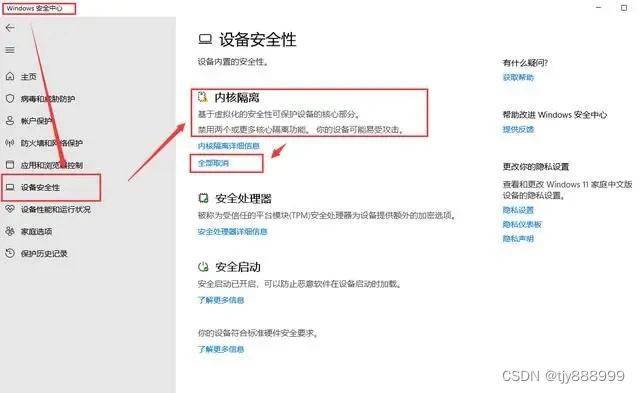Image resolution: width=640 pixels, height=393 pixels.
Task: Click the 安全启动 heading
Action: click(x=238, y=267)
